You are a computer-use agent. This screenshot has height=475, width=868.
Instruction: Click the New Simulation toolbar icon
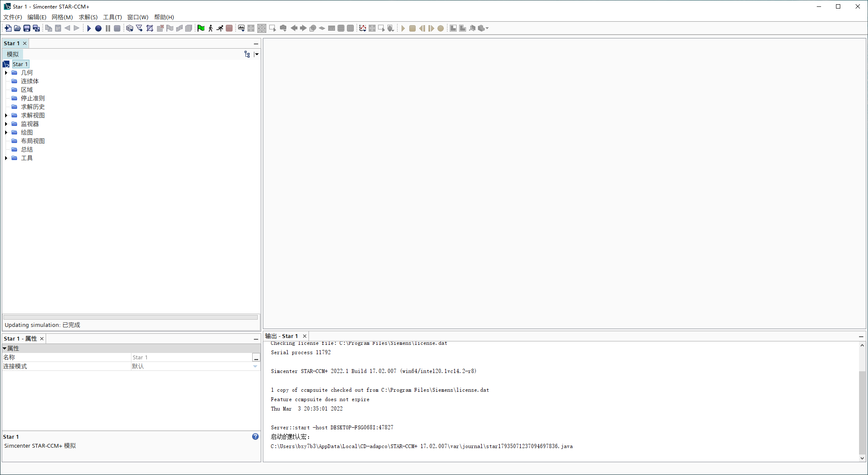tap(8, 28)
